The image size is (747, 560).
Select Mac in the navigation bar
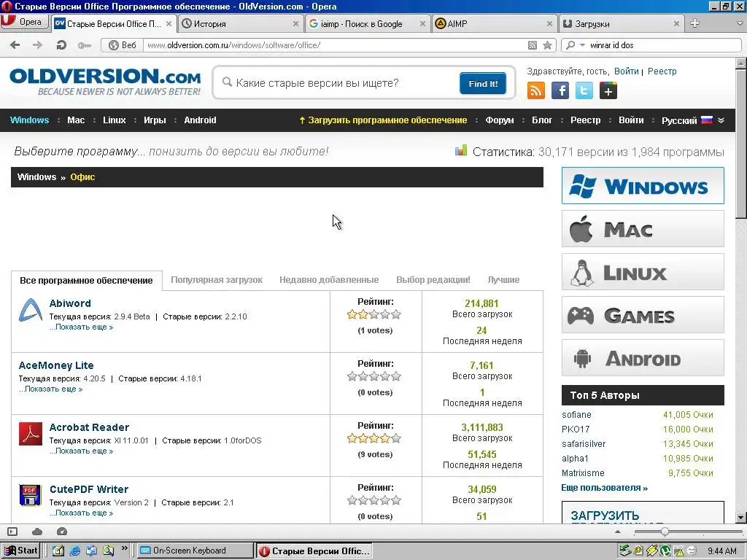click(76, 120)
